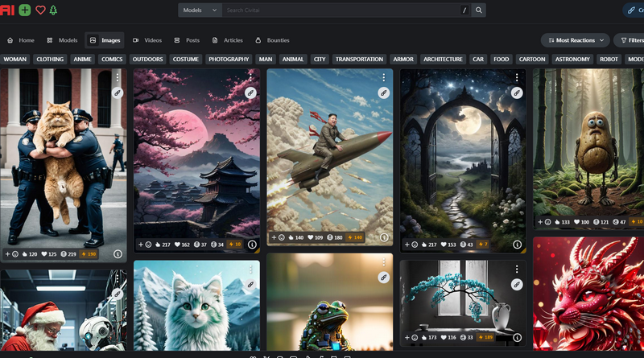Viewport: 644px width, 358px height.
Task: Click info icon on rocket rider image
Action: point(384,237)
